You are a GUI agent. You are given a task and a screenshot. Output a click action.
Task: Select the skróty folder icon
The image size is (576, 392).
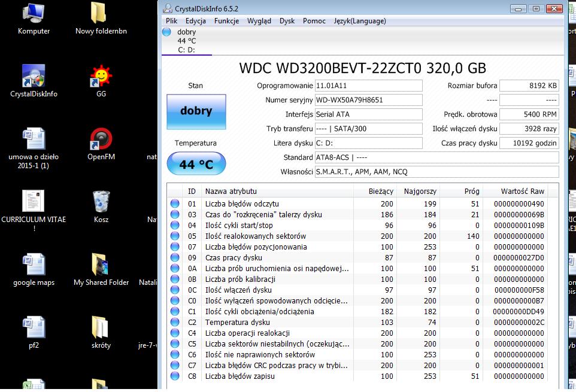click(x=99, y=327)
